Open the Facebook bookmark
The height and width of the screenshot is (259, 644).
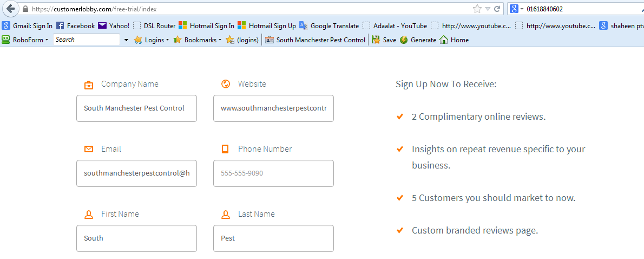pyautogui.click(x=76, y=25)
